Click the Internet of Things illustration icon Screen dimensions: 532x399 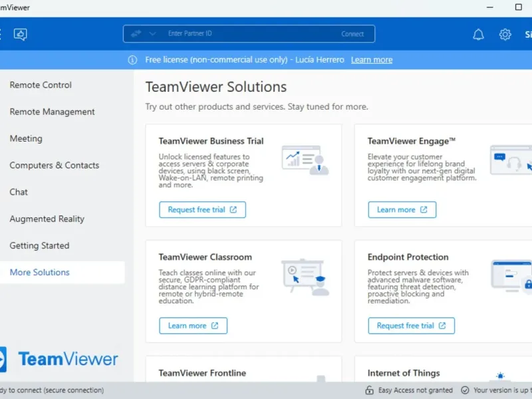pos(500,376)
